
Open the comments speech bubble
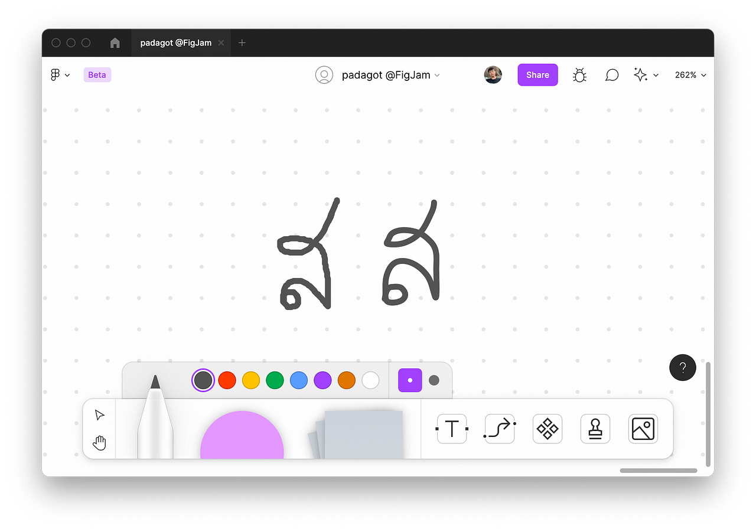click(612, 75)
